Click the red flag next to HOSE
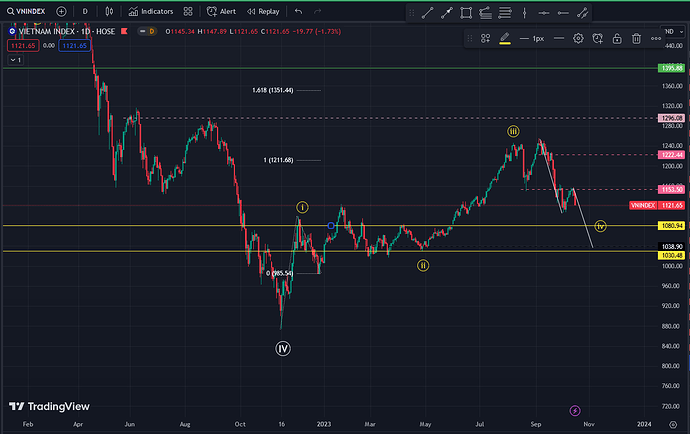The image size is (690, 434). click(124, 31)
